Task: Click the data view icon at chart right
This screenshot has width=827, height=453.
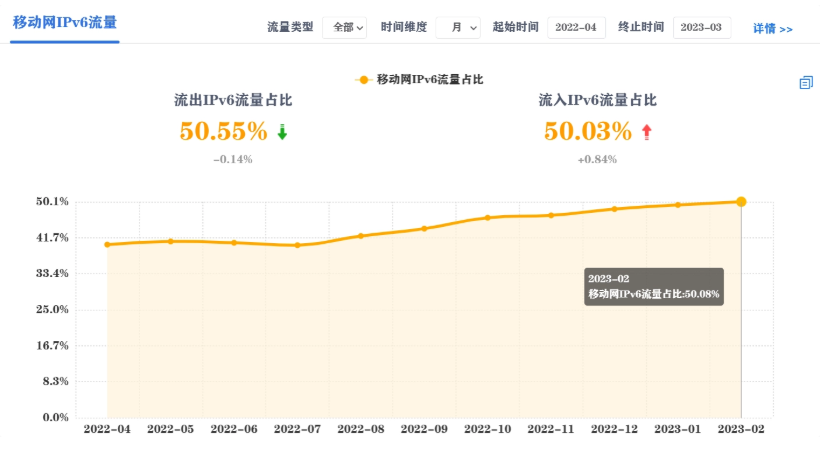Action: point(806,83)
